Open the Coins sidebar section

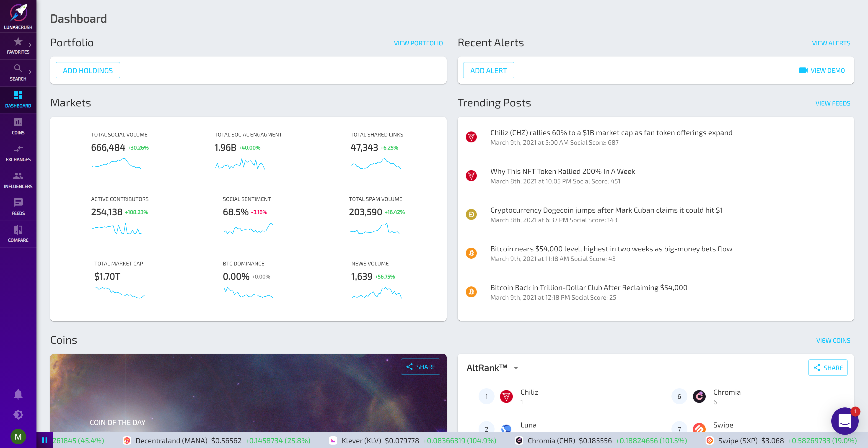pos(18,126)
